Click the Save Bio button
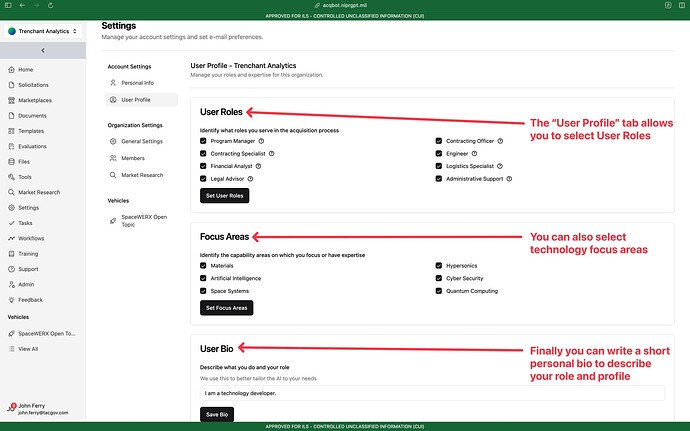This screenshot has height=431, width=690. [x=217, y=414]
